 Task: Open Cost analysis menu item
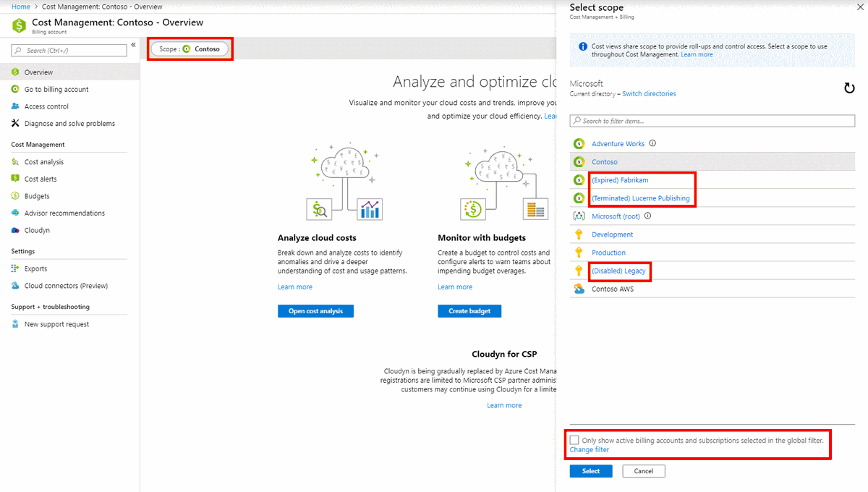coord(44,162)
